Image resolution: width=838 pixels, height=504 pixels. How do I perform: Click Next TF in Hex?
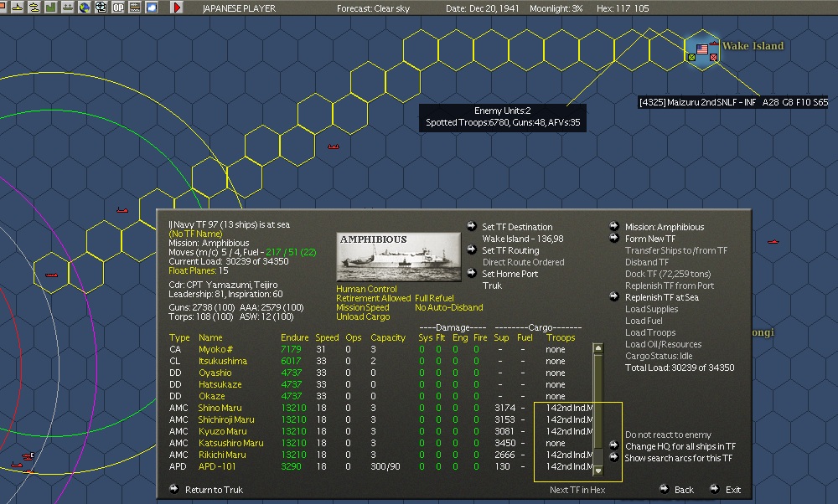pyautogui.click(x=577, y=490)
